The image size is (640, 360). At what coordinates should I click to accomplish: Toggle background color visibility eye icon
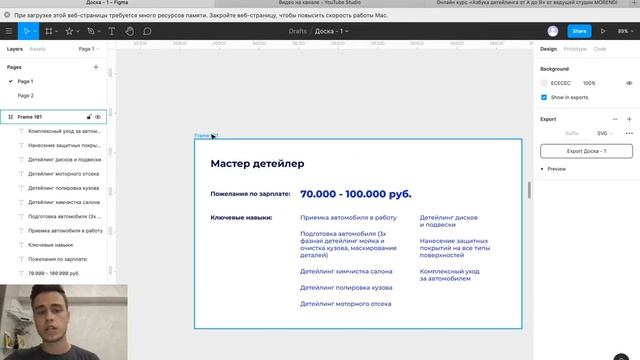click(x=629, y=83)
